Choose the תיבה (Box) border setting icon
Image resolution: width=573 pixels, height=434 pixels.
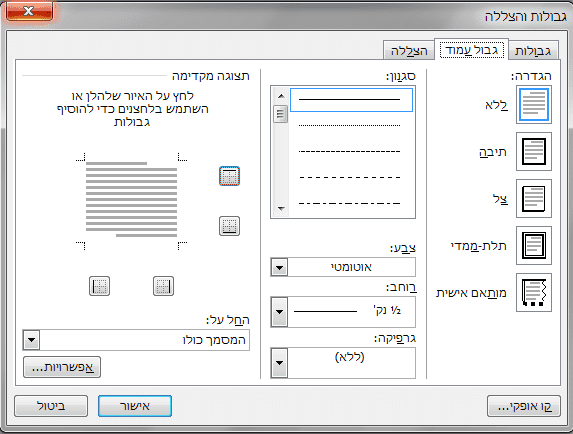pos(534,152)
